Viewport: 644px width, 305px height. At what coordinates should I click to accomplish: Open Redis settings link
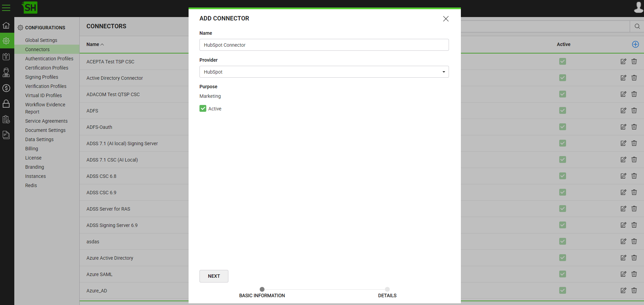click(x=31, y=185)
